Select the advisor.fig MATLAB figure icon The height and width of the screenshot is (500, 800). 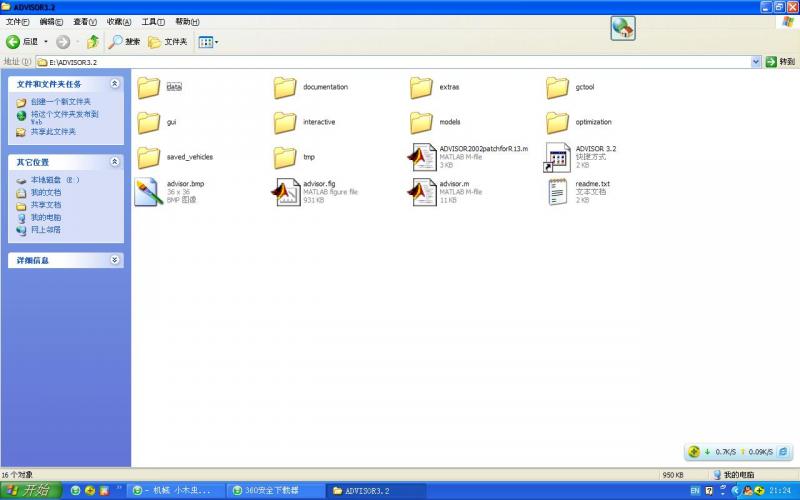286,192
